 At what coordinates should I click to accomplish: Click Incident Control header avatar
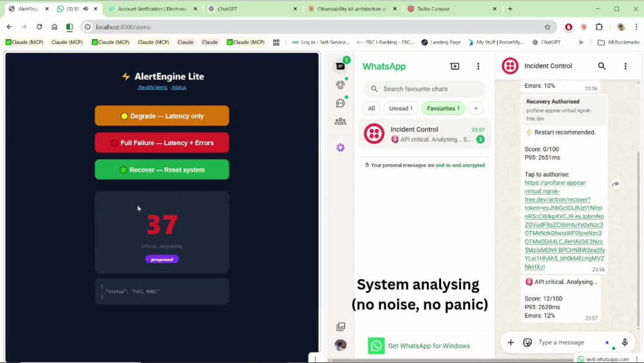[x=510, y=66]
